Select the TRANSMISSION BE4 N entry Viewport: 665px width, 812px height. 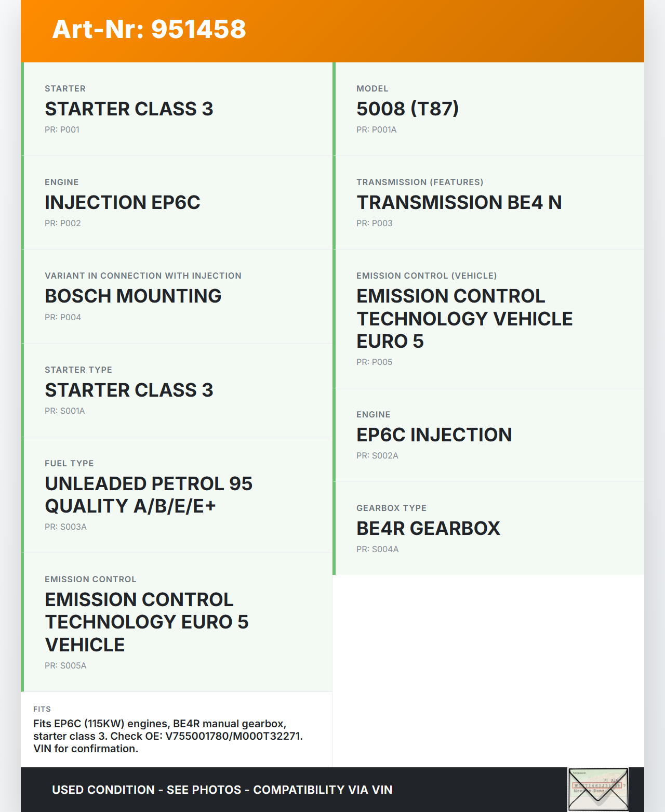click(459, 202)
